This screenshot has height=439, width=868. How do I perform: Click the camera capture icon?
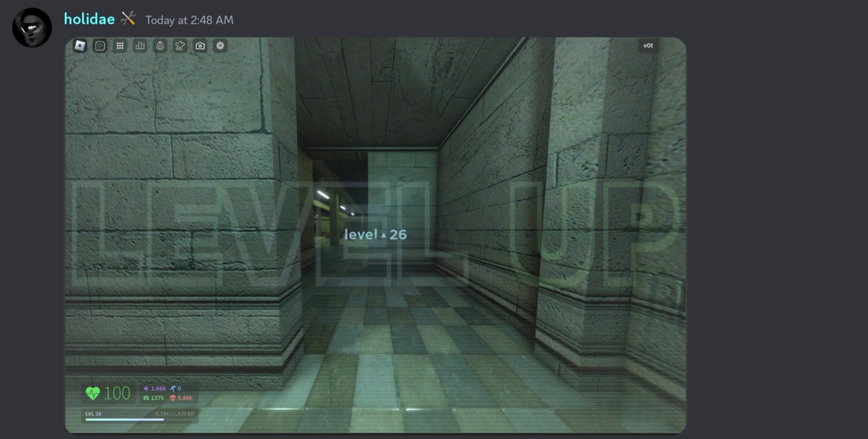pos(200,45)
